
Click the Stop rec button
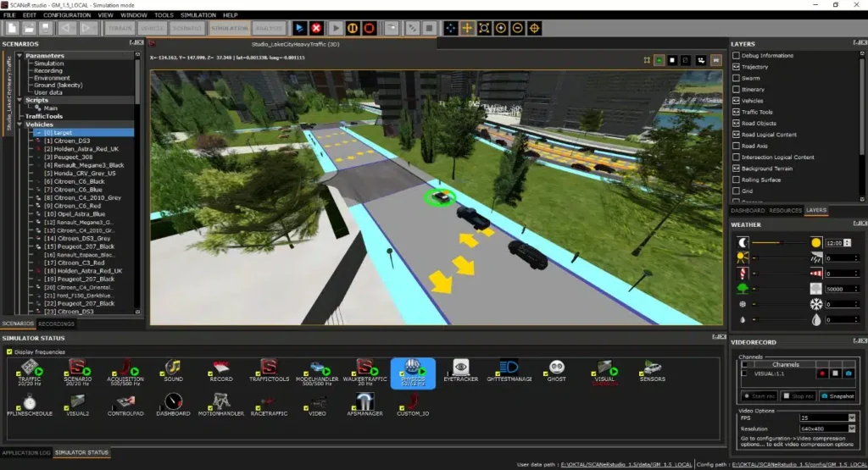click(798, 396)
